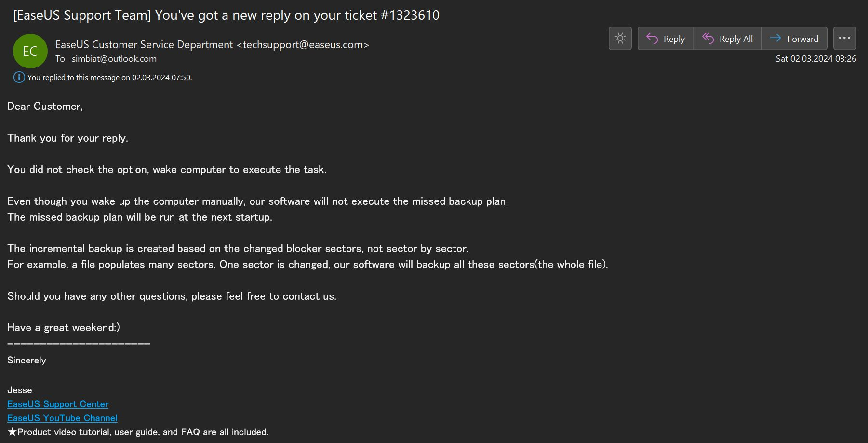Open the EaseUS YouTube Channel link
The image size is (868, 443).
pyautogui.click(x=62, y=418)
